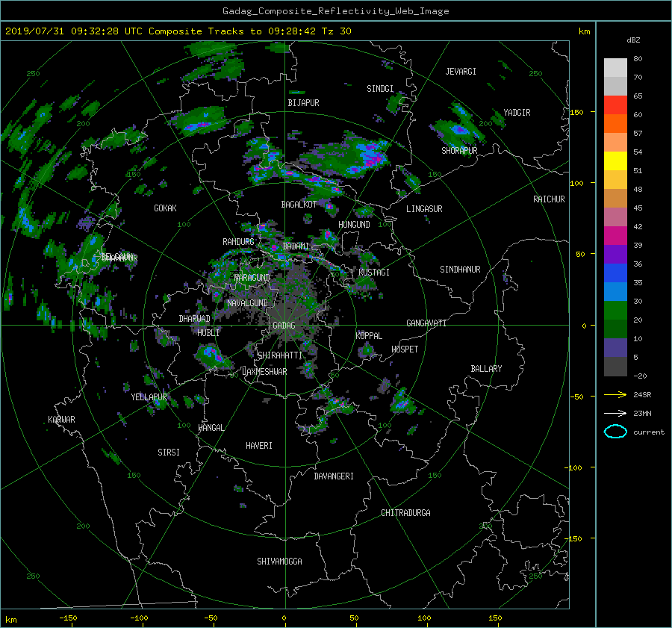Click the yellow 24SR arrow legend icon
This screenshot has width=672, height=628.
[615, 394]
